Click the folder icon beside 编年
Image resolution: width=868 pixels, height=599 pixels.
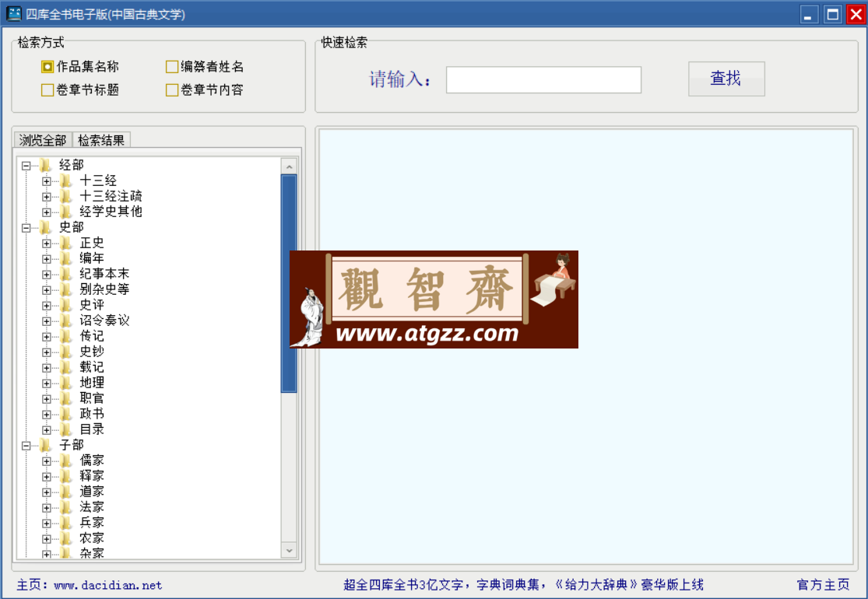[x=66, y=258]
